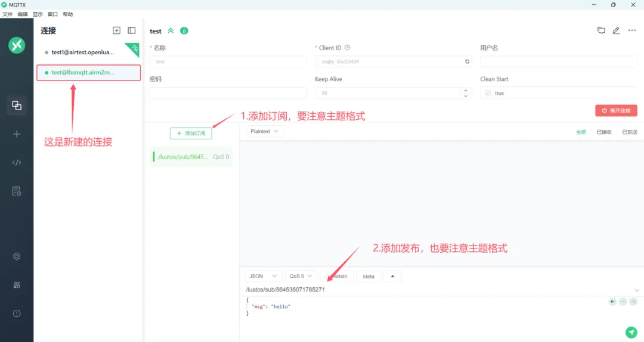The height and width of the screenshot is (342, 644).
Task: Click the Meta button
Action: click(x=369, y=276)
